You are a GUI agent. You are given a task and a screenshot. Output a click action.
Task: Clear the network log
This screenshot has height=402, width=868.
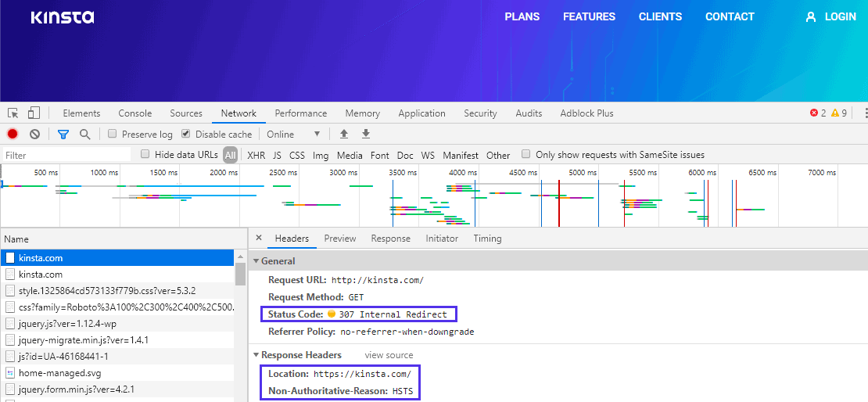(34, 134)
